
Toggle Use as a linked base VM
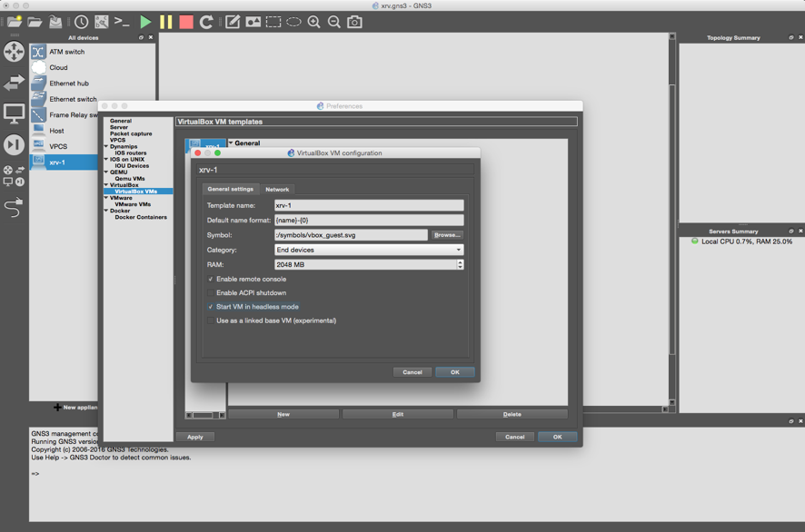pos(211,320)
